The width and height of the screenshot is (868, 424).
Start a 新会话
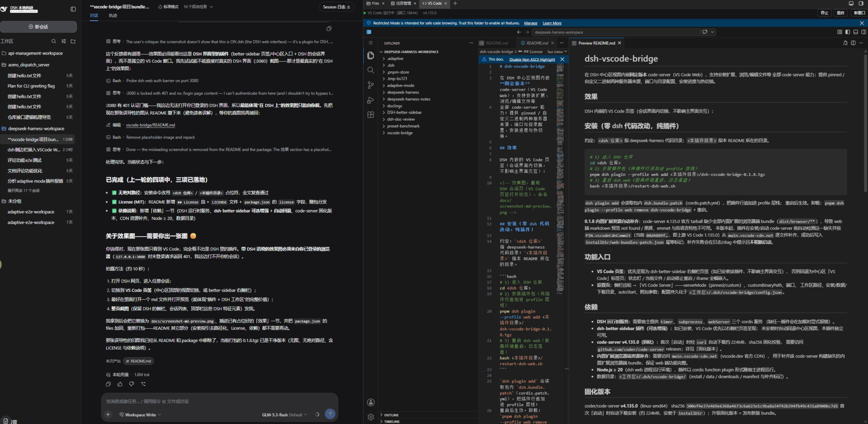(x=39, y=27)
